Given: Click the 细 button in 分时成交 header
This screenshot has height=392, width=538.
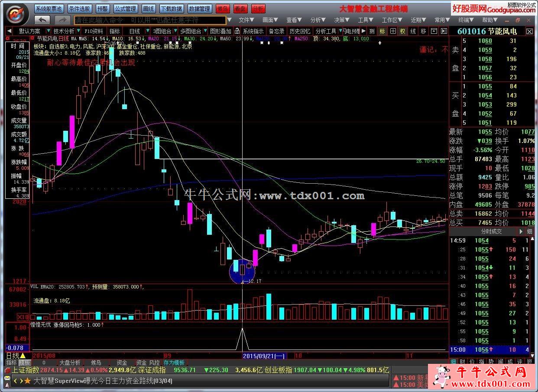Looking at the screenshot, I should point(529,231).
